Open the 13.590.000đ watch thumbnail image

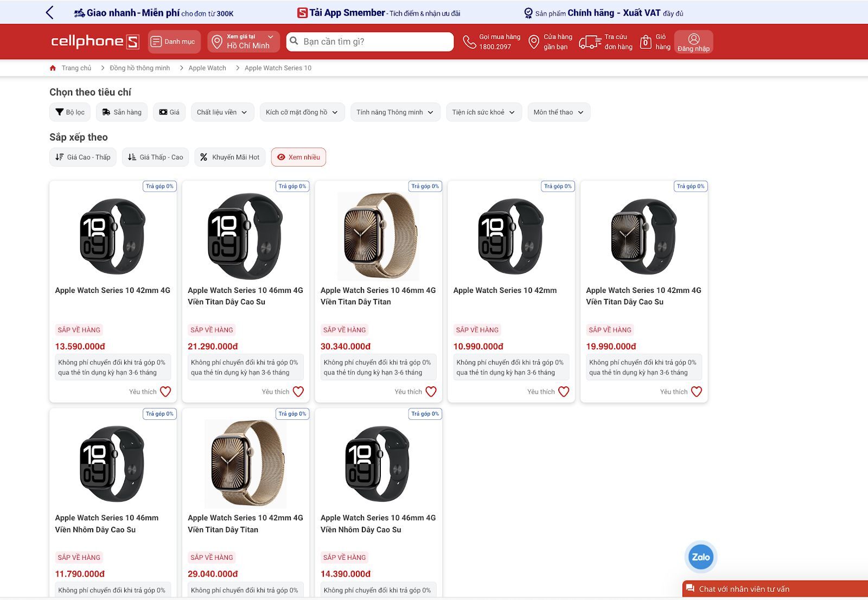coord(113,237)
